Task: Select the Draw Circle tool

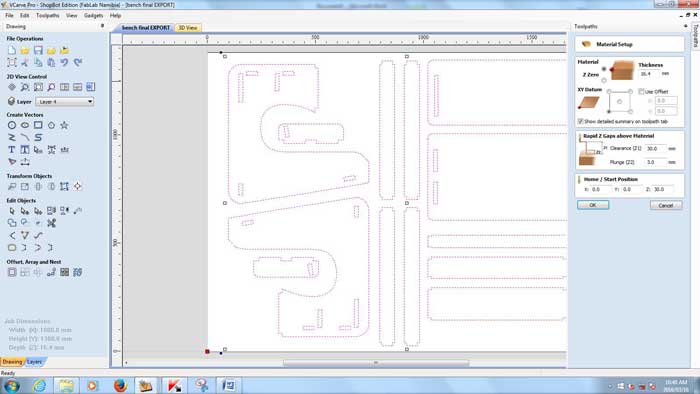Action: pos(12,125)
